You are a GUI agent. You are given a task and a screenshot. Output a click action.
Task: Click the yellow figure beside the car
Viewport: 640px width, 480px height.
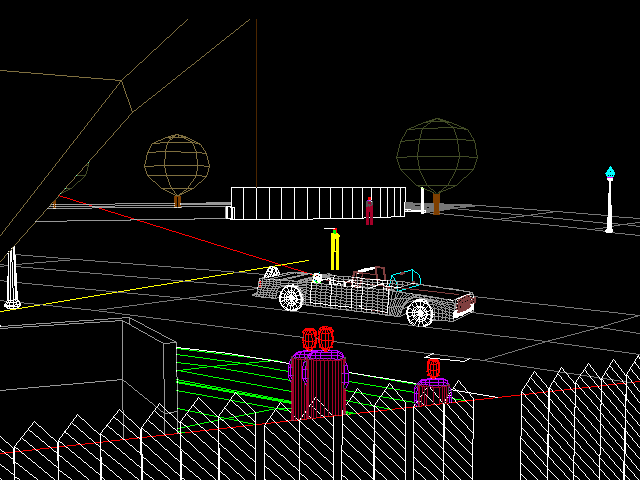pos(335,251)
